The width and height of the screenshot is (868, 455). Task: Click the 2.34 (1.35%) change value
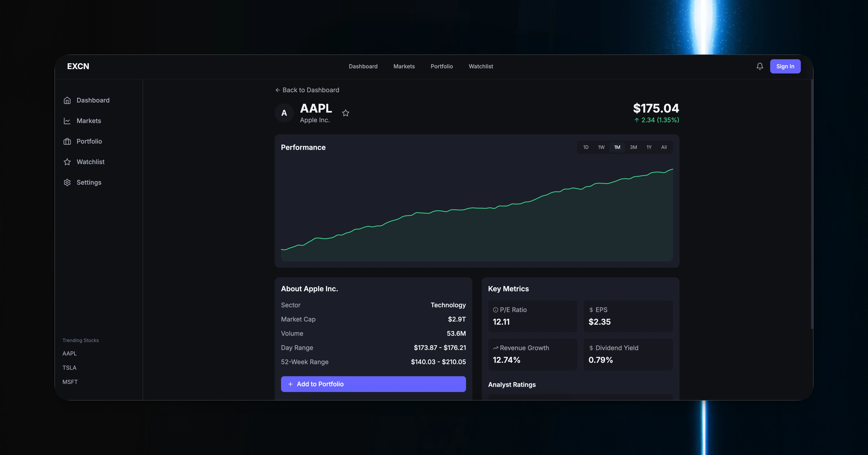click(660, 120)
